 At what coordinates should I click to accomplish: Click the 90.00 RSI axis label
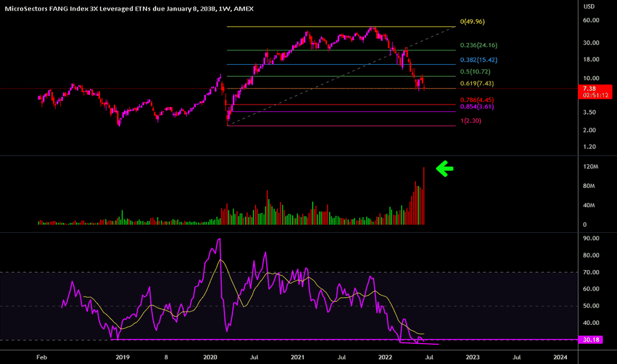pyautogui.click(x=591, y=238)
